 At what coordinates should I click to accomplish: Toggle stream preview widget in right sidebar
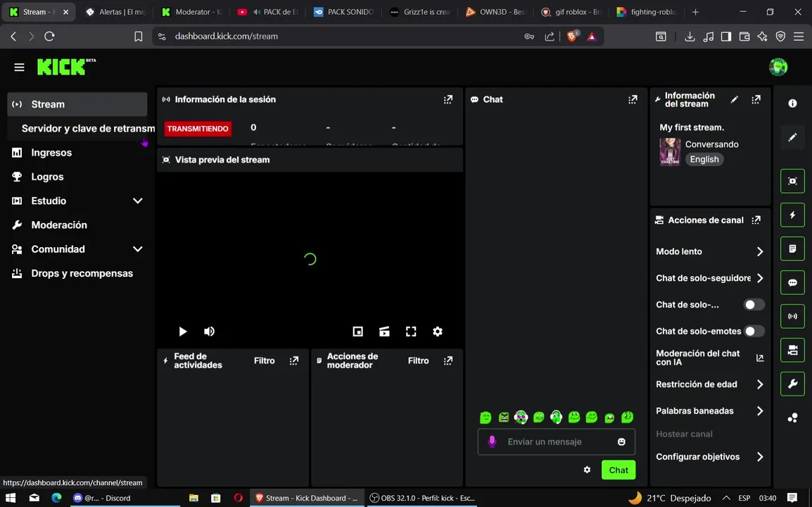click(x=792, y=181)
